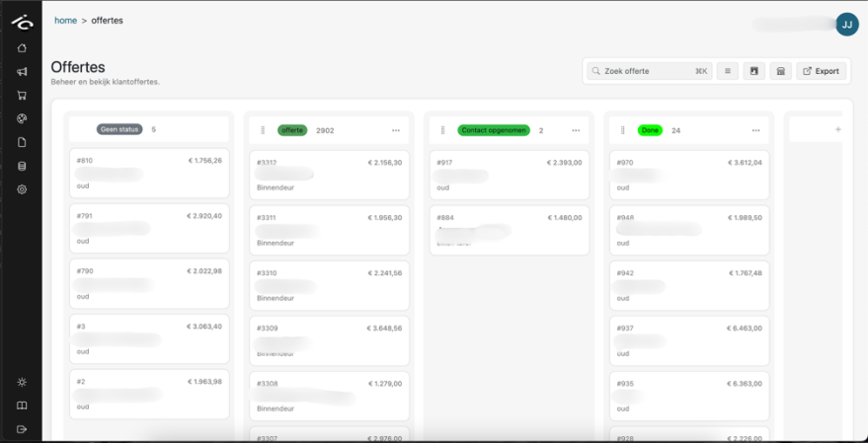Open the settings gear in sidebar
The image size is (868, 443).
point(22,189)
